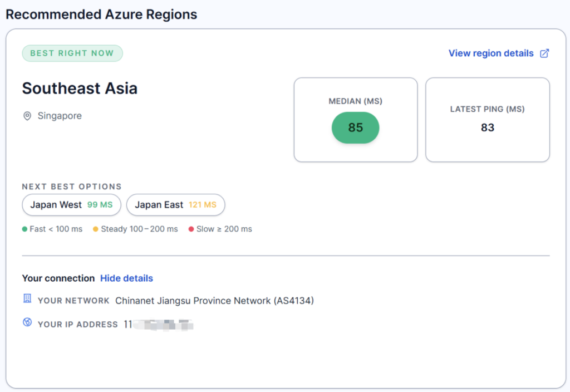Click the Southeast Asia region title
This screenshot has height=392, width=570.
click(80, 88)
